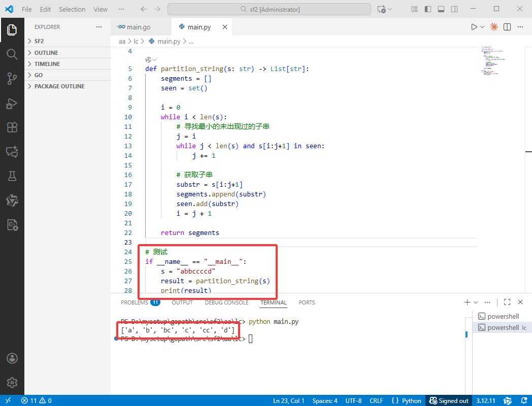Switch to the PROBLEMS panel tab

click(140, 302)
